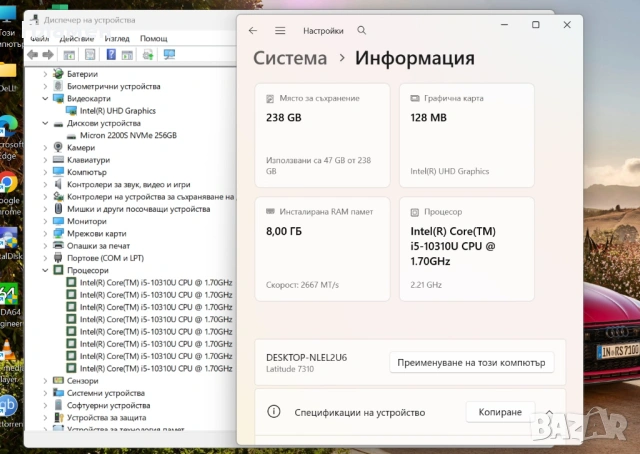Click the Update driver toolbar icon with green arrow
Image resolution: width=640 pixels, height=454 pixels.
pos(148,54)
